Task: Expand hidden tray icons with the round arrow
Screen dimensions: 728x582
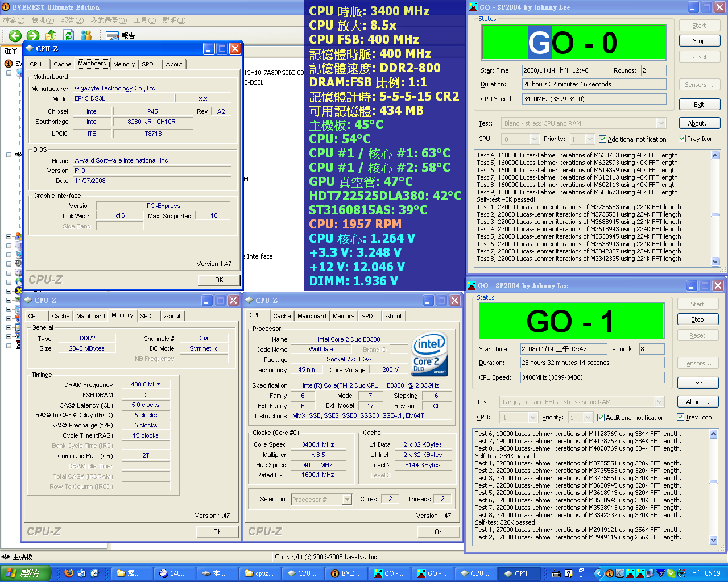Action: (x=598, y=573)
